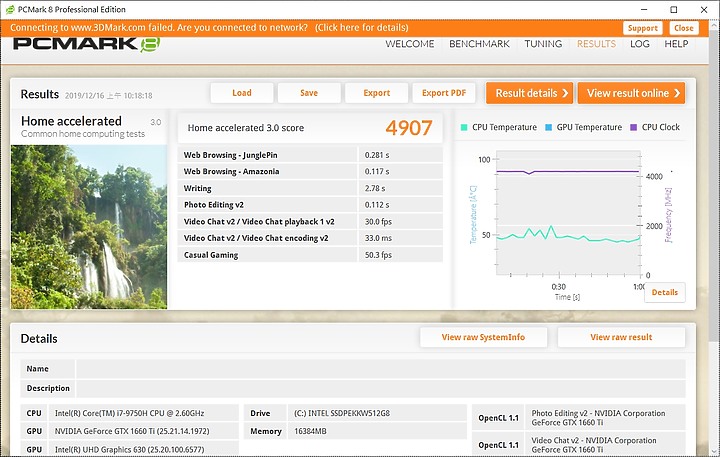Open the WELCOME tab
This screenshot has height=457, width=720.
[x=410, y=44]
